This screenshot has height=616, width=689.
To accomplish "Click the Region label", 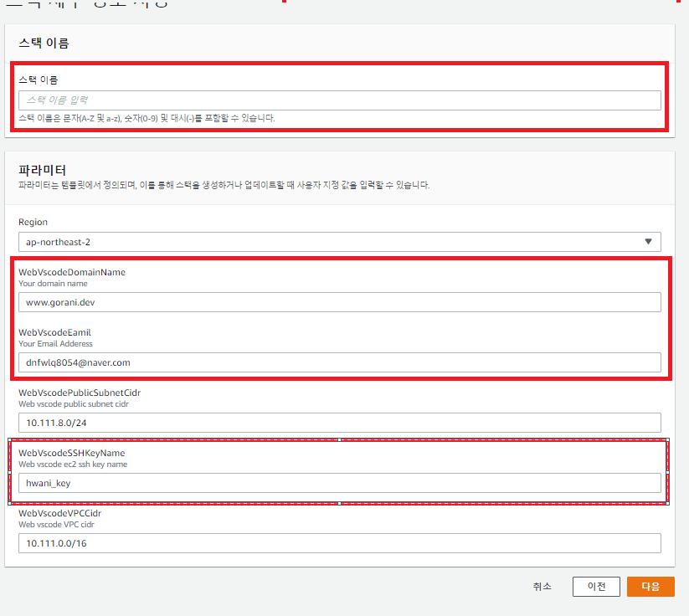I will click(33, 222).
